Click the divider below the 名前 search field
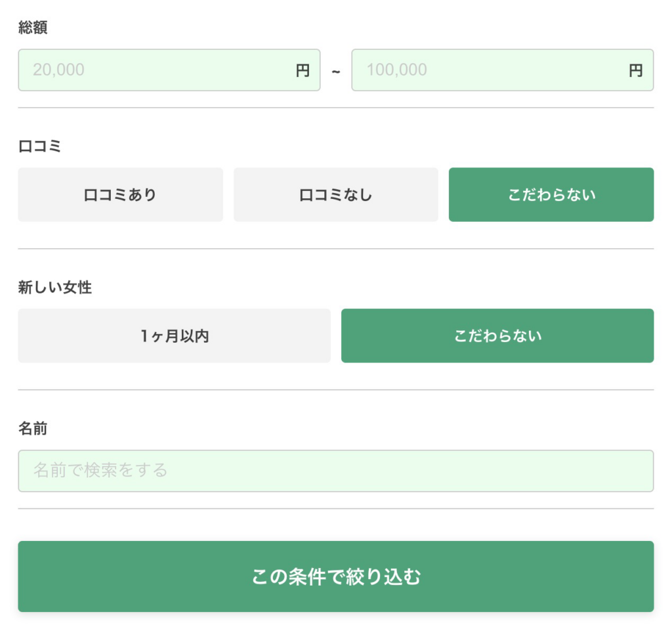Viewport: 672px width, 629px height. click(x=336, y=508)
